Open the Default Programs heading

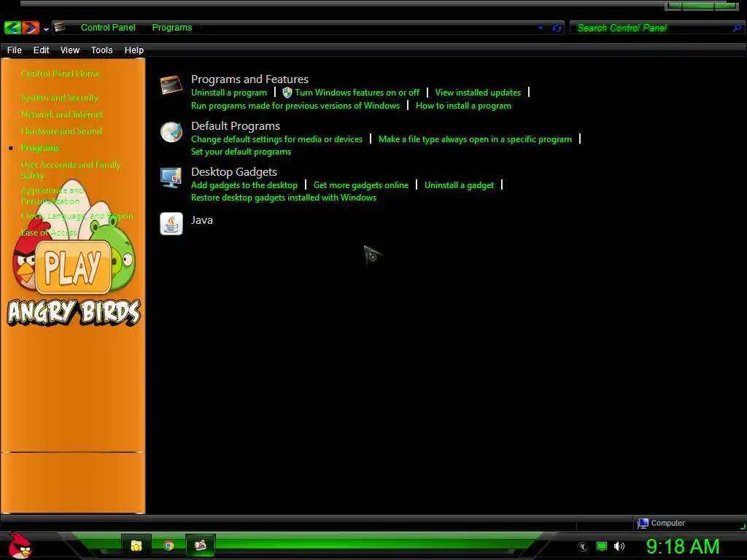click(x=236, y=125)
